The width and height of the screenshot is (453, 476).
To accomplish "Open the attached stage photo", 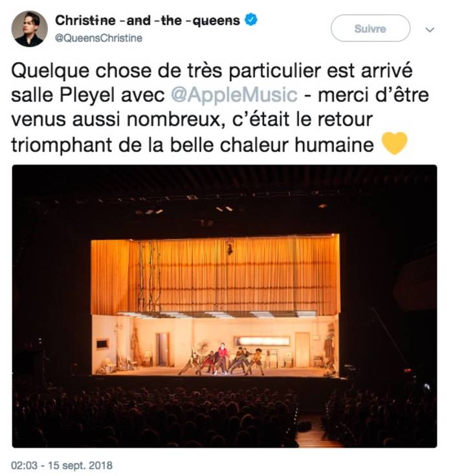I will pos(225,306).
